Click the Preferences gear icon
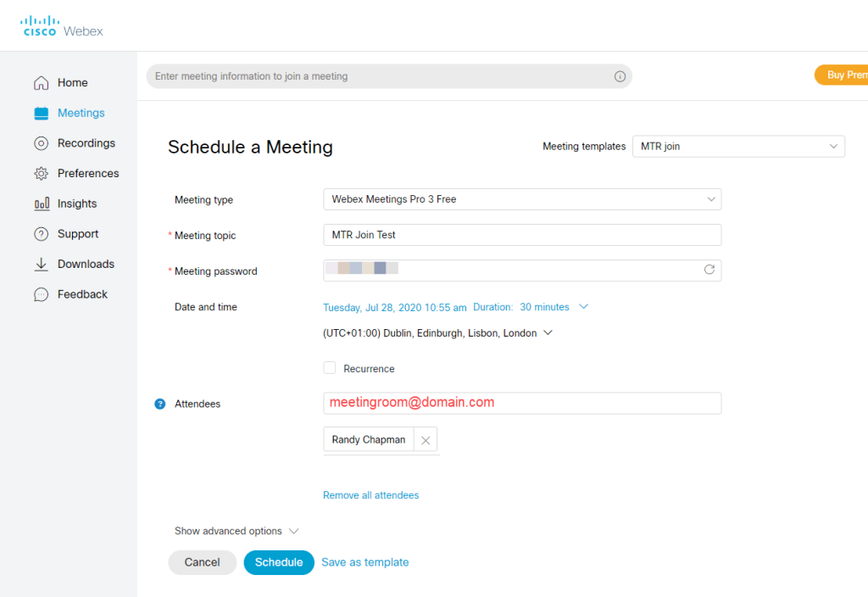The width and height of the screenshot is (868, 597). 41,174
